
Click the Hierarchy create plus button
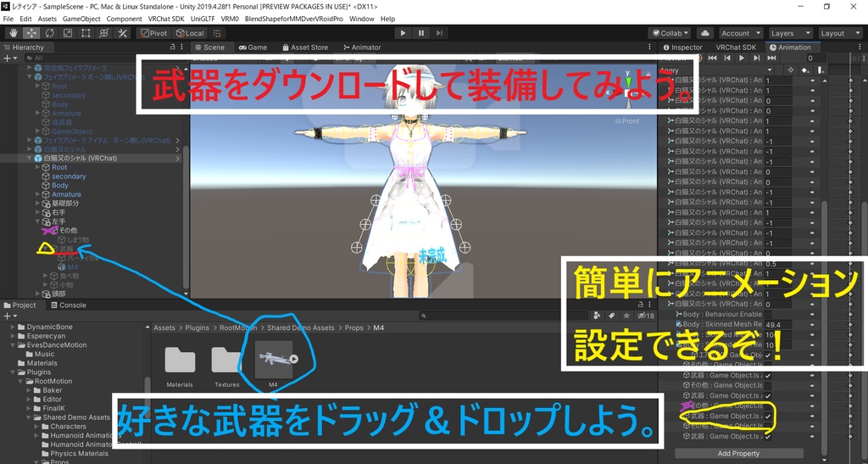pyautogui.click(x=8, y=58)
